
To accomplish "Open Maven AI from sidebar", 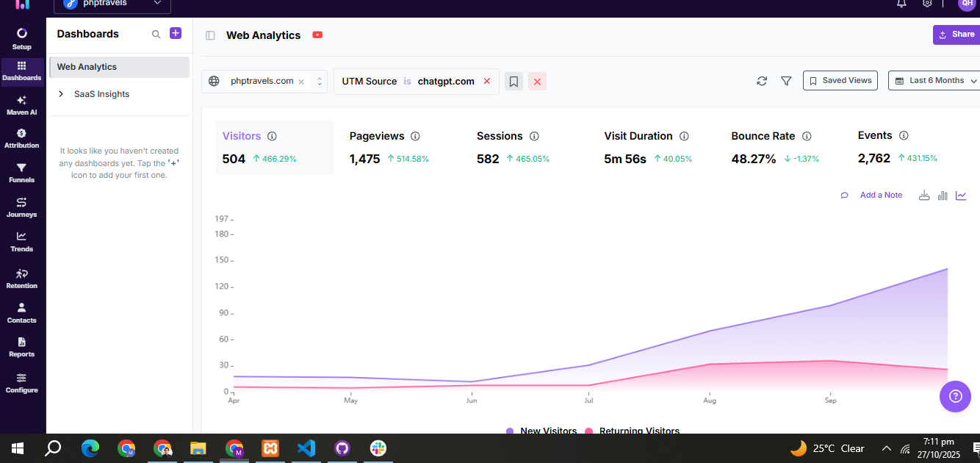I will 21,105.
